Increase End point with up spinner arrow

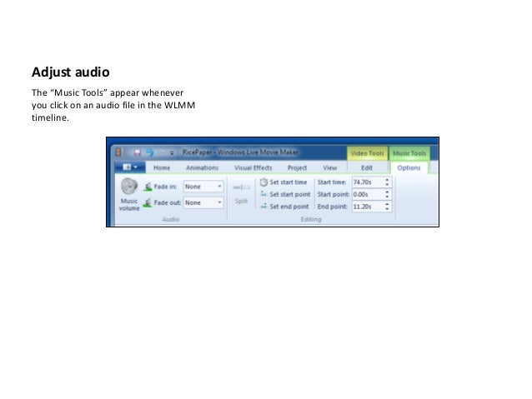(x=387, y=204)
